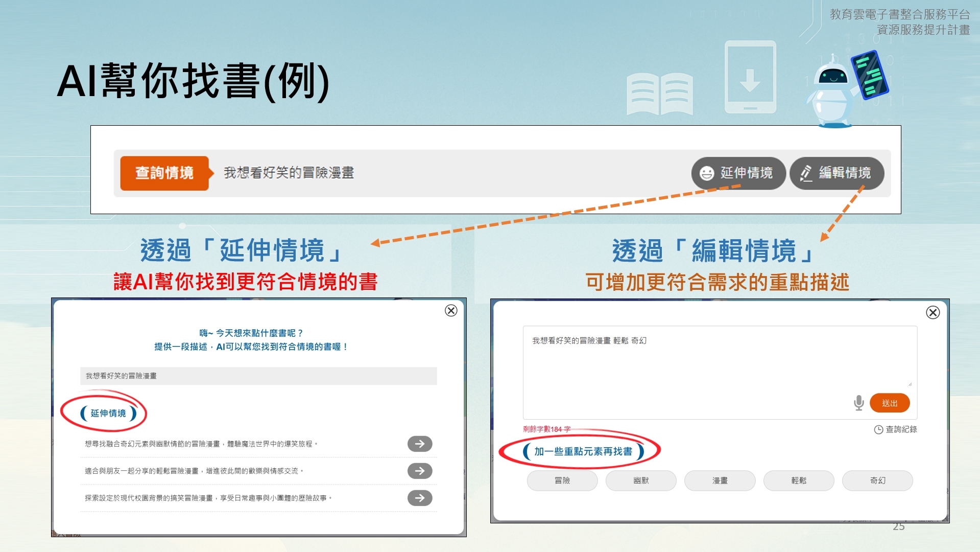Open 查詢紀錄 search history

(895, 429)
